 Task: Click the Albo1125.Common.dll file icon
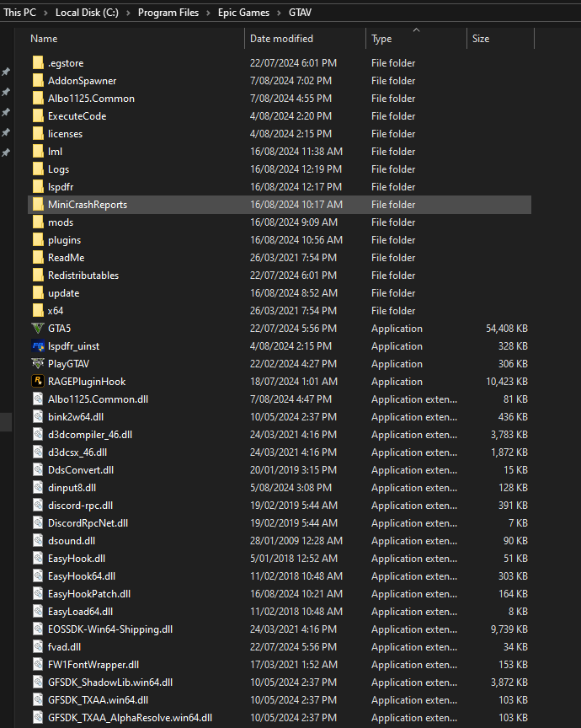38,399
